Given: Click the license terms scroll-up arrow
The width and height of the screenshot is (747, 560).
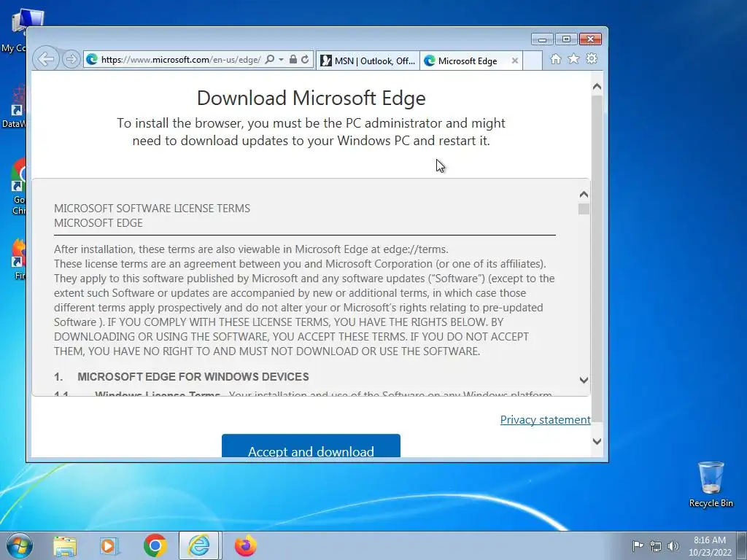Looking at the screenshot, I should tap(584, 194).
